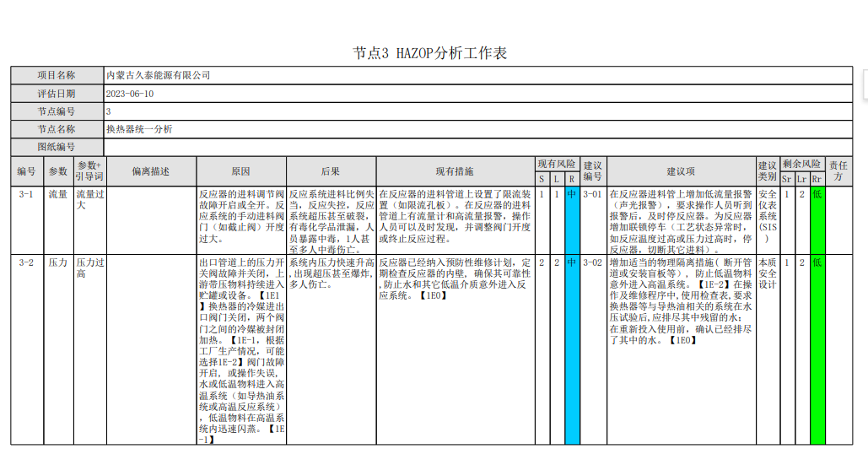868x465 pixels.
Task: Select the 节点编号 label cell
Action: click(57, 111)
